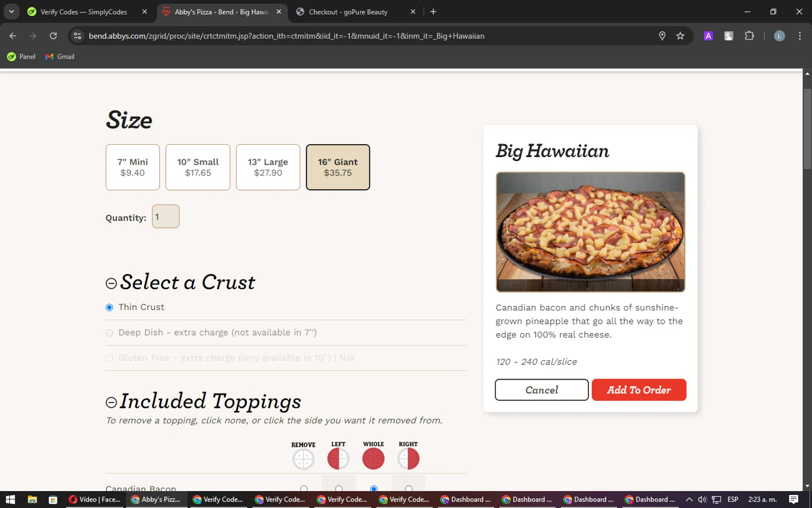Open the Chrome profile avatar L
Viewport: 812px width, 508px height.
[780, 36]
